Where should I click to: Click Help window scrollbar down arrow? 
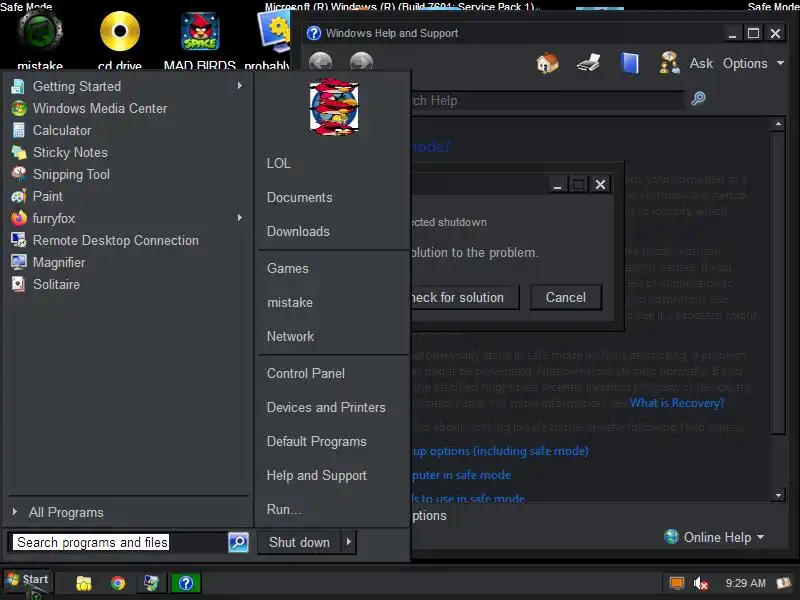[x=778, y=495]
